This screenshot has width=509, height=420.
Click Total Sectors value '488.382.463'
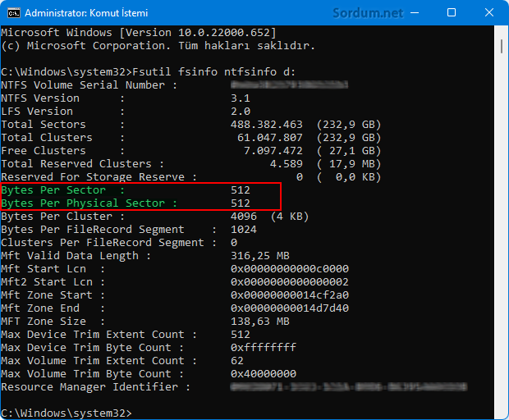267,125
